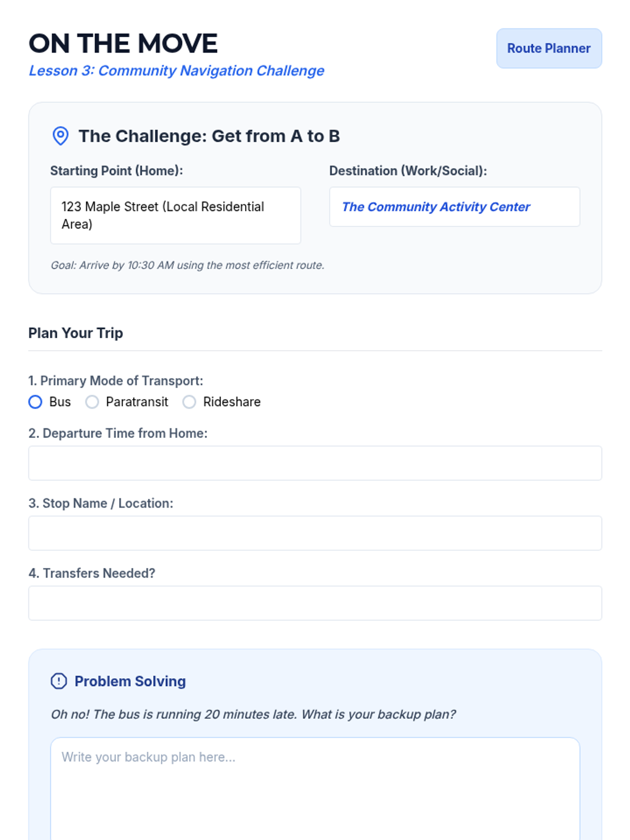Click the Rideshare label text
Screen dimensions: 630x840
pos(232,402)
